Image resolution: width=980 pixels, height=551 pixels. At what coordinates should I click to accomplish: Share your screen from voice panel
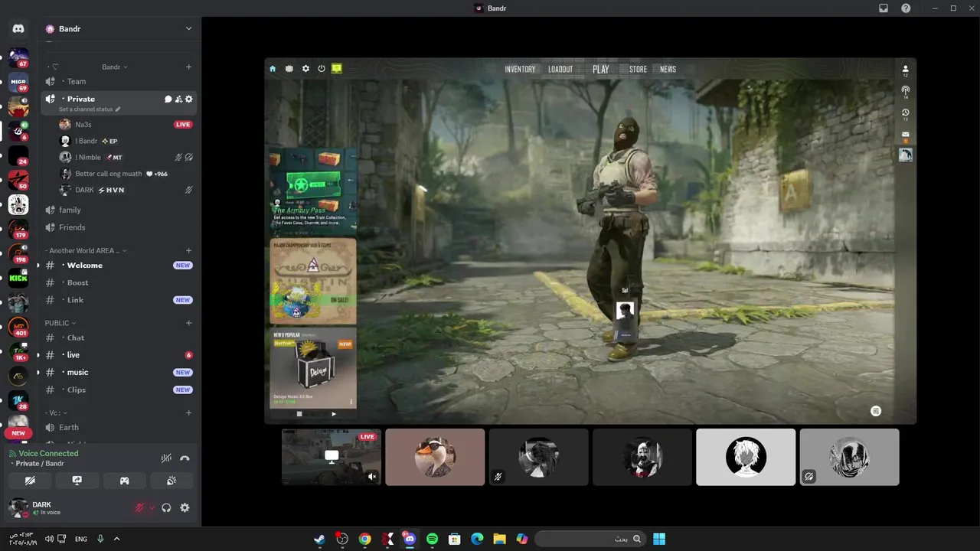[77, 481]
